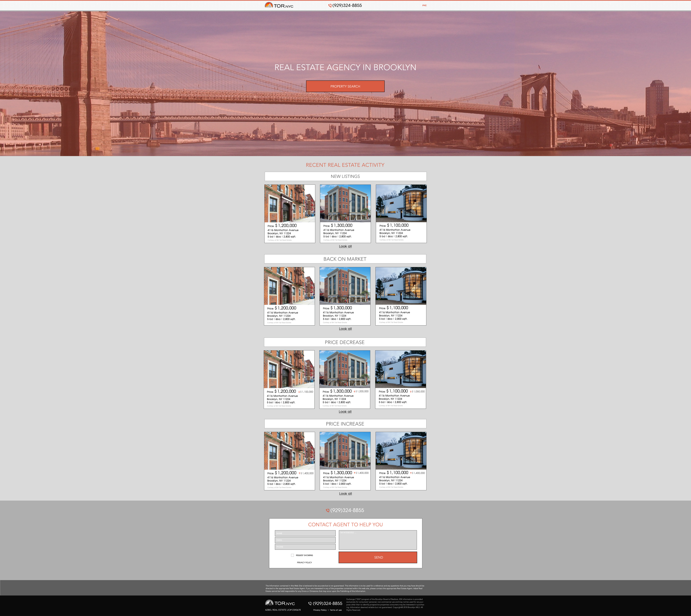Focus the Phone input field

click(305, 547)
